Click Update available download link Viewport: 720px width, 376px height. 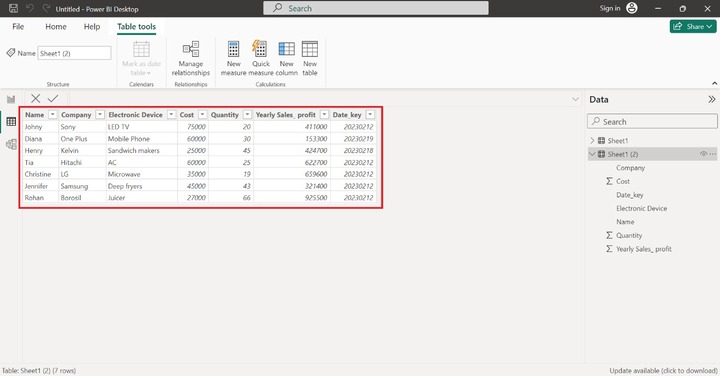(663, 370)
